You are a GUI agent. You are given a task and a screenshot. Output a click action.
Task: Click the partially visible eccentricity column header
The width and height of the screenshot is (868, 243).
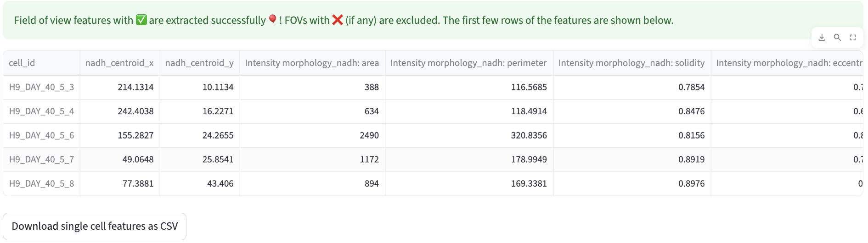tap(787, 63)
